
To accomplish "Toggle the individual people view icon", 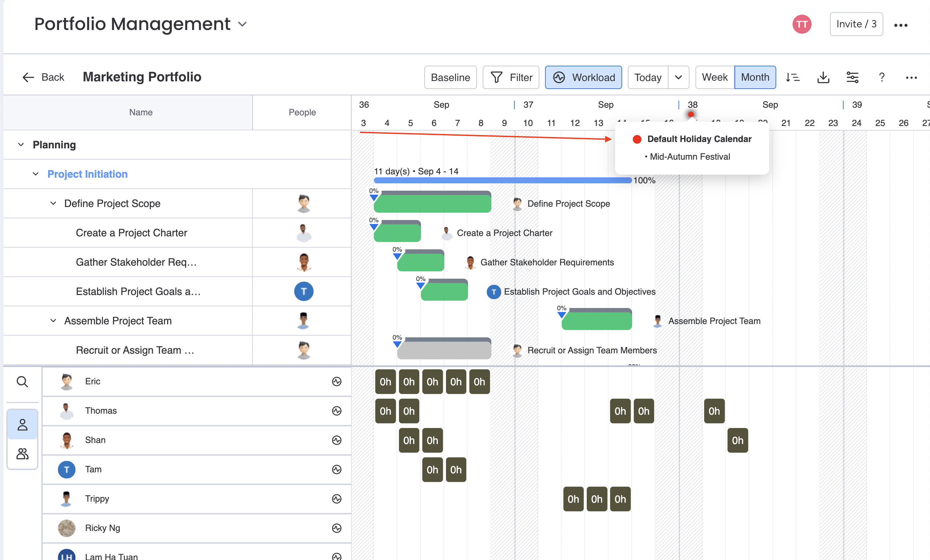I will coord(22,425).
